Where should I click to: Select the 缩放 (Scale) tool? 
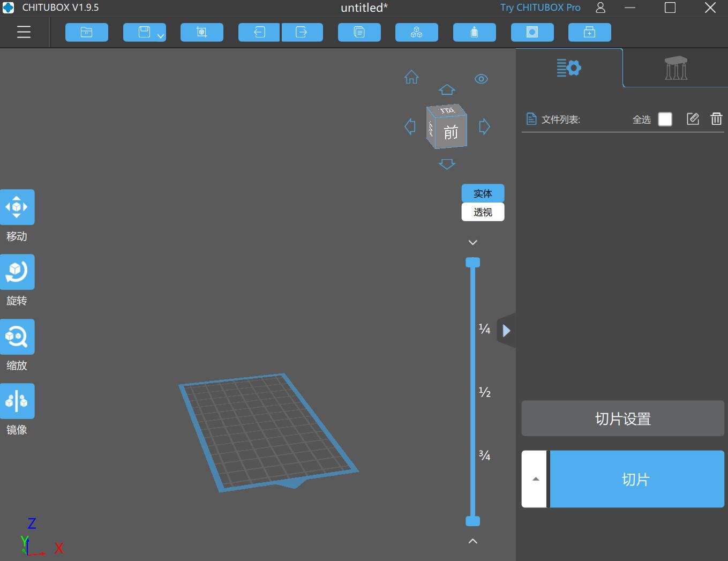[17, 336]
